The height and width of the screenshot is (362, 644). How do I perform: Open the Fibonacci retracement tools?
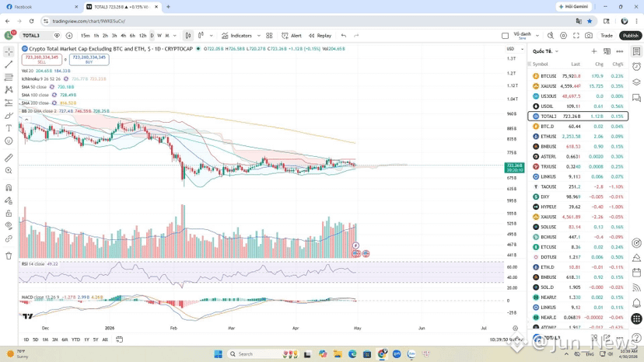[9, 77]
